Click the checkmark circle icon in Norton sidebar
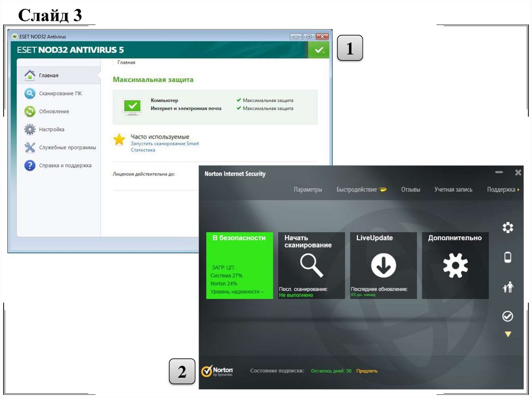Viewport: 532px width, 398px height. pyautogui.click(x=508, y=316)
